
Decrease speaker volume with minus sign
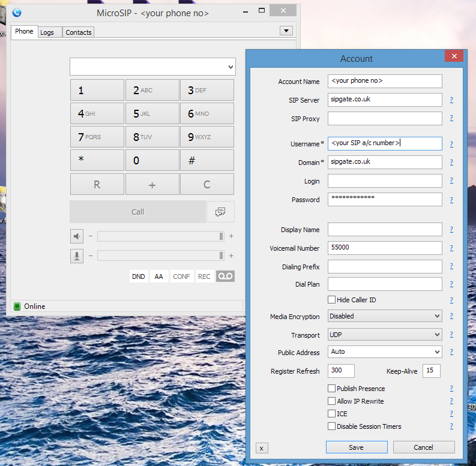[91, 236]
